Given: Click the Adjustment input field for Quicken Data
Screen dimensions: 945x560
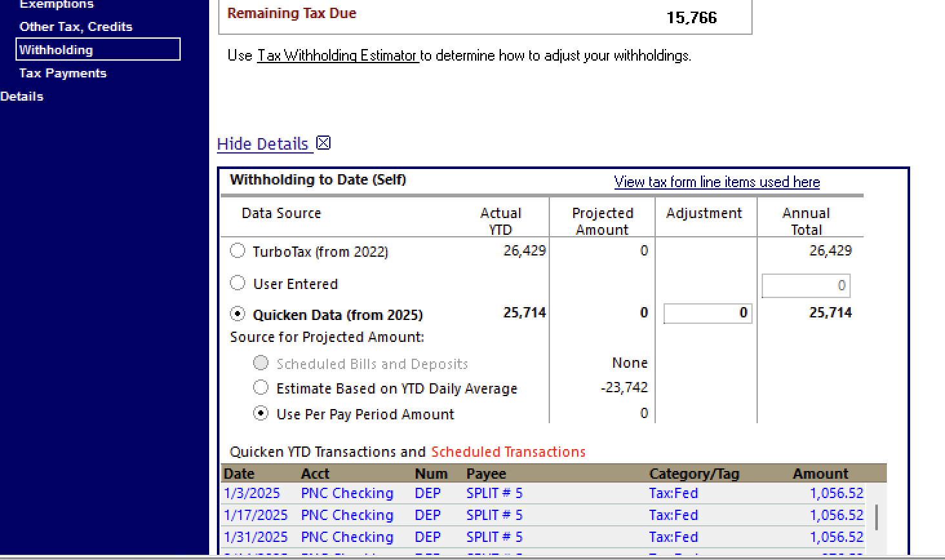Looking at the screenshot, I should pos(708,314).
